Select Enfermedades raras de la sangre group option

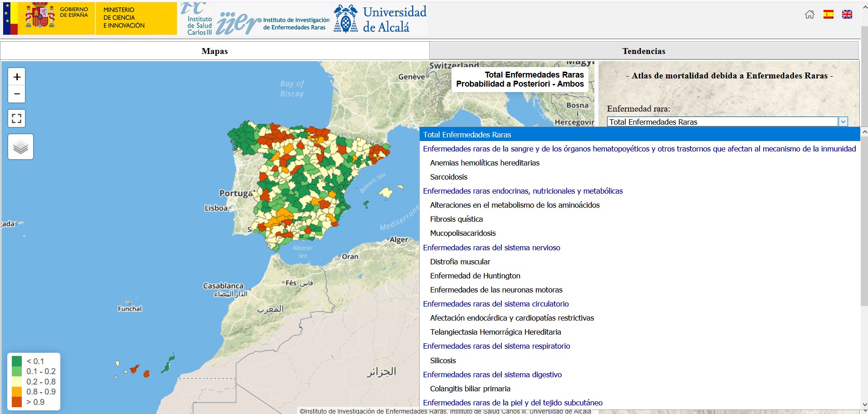(640, 149)
